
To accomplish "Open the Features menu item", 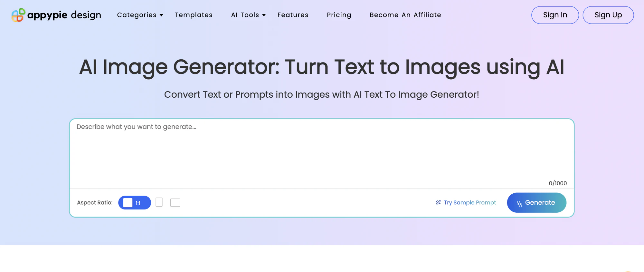I will point(293,15).
